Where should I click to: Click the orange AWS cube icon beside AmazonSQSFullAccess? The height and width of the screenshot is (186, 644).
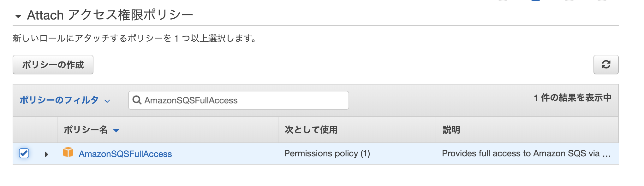[68, 154]
